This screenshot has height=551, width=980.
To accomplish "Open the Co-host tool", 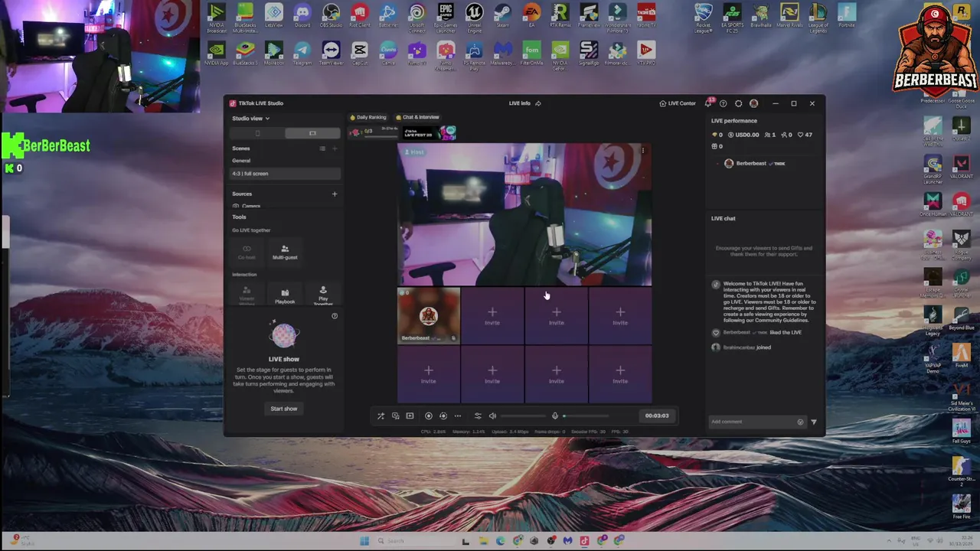I will 247,252.
